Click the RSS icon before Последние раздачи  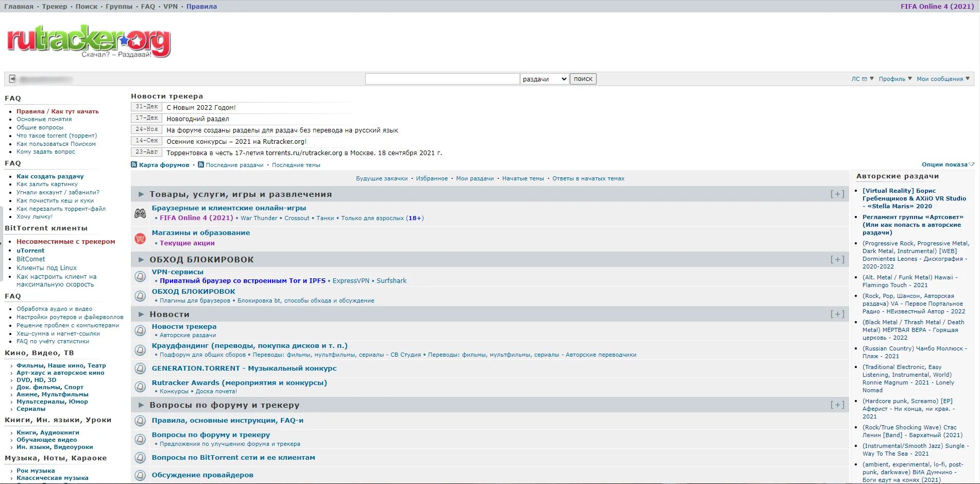(201, 165)
